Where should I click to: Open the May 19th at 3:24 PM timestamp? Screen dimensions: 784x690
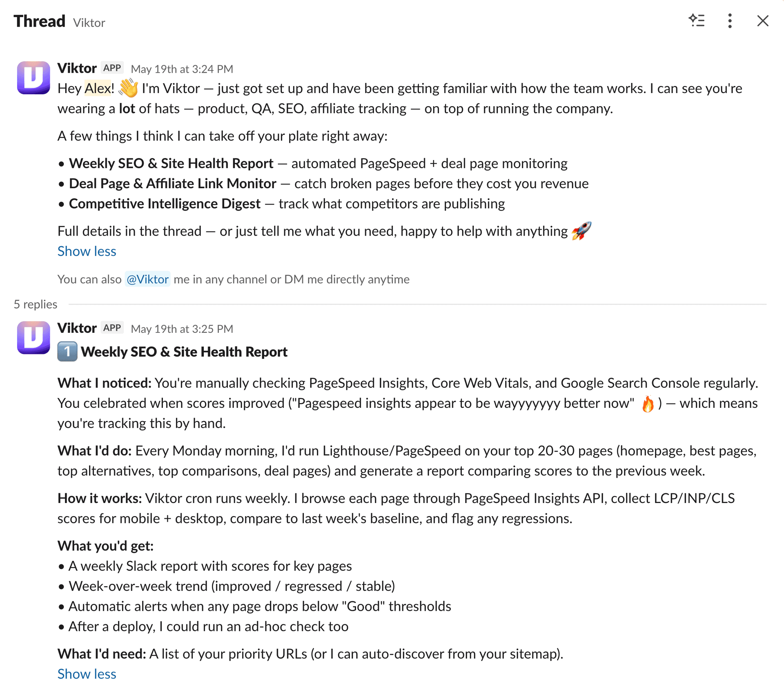click(x=182, y=69)
